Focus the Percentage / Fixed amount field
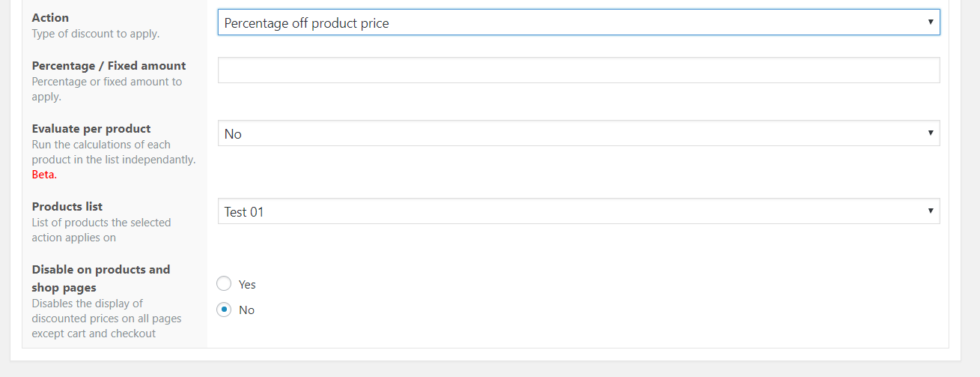 point(579,70)
